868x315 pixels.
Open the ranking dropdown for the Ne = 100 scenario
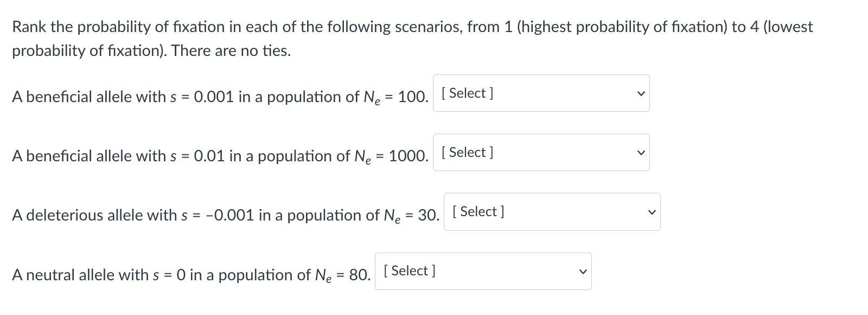coord(541,93)
